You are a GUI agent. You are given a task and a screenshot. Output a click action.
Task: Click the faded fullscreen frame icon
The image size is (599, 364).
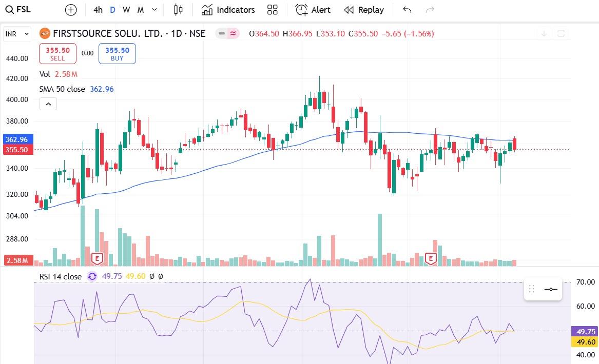pos(561,33)
